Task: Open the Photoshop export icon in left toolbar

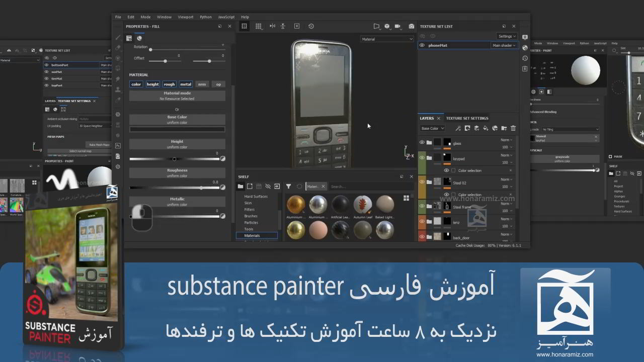Action: point(118,145)
